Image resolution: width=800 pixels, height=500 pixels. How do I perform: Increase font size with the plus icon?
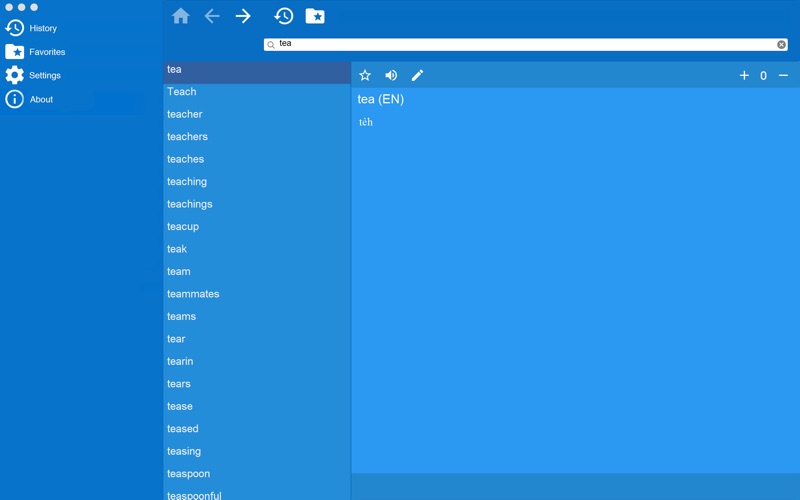click(x=744, y=76)
